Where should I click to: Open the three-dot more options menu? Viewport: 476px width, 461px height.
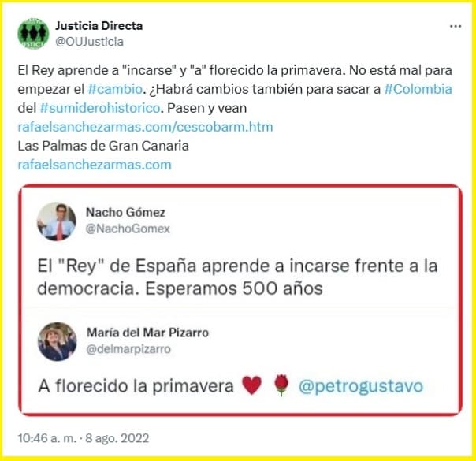[x=456, y=27]
